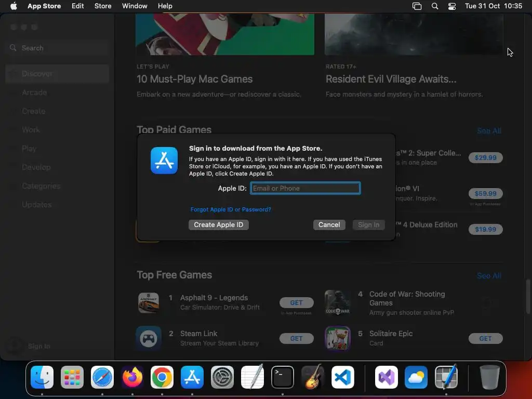Get Asphalt 9 - Legends

click(296, 302)
